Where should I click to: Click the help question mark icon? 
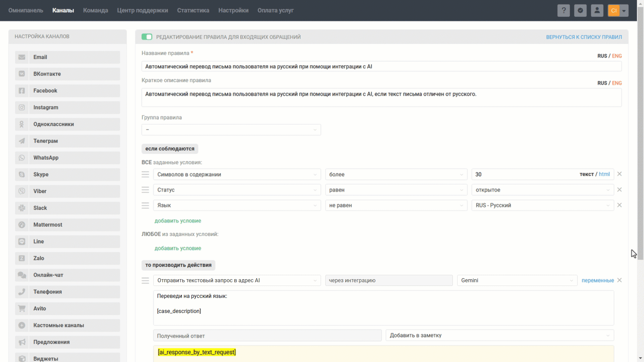(x=563, y=10)
